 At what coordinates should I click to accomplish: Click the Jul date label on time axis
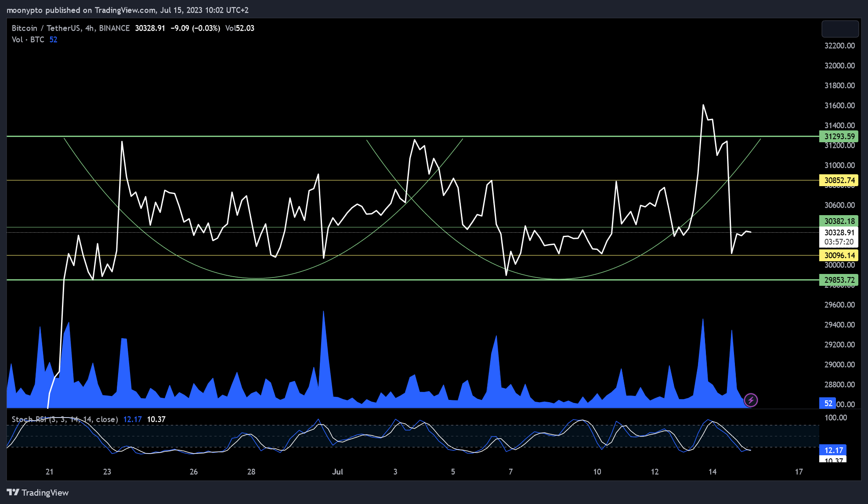tap(337, 472)
